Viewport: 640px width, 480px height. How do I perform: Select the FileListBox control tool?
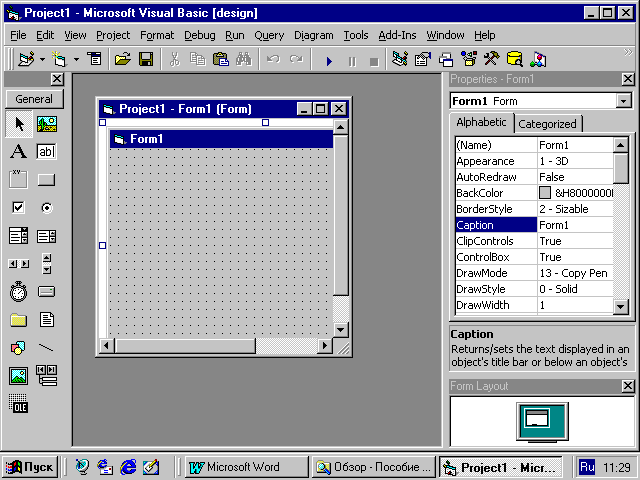click(x=47, y=320)
